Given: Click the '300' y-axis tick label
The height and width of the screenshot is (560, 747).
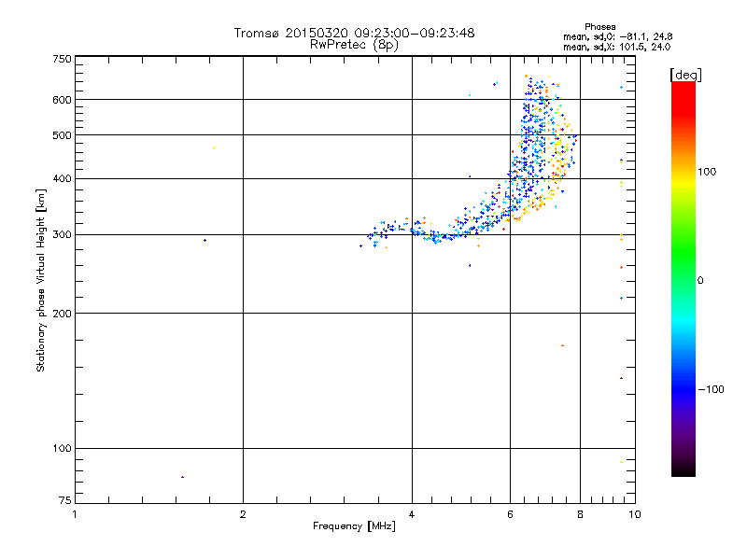Looking at the screenshot, I should coord(62,235).
